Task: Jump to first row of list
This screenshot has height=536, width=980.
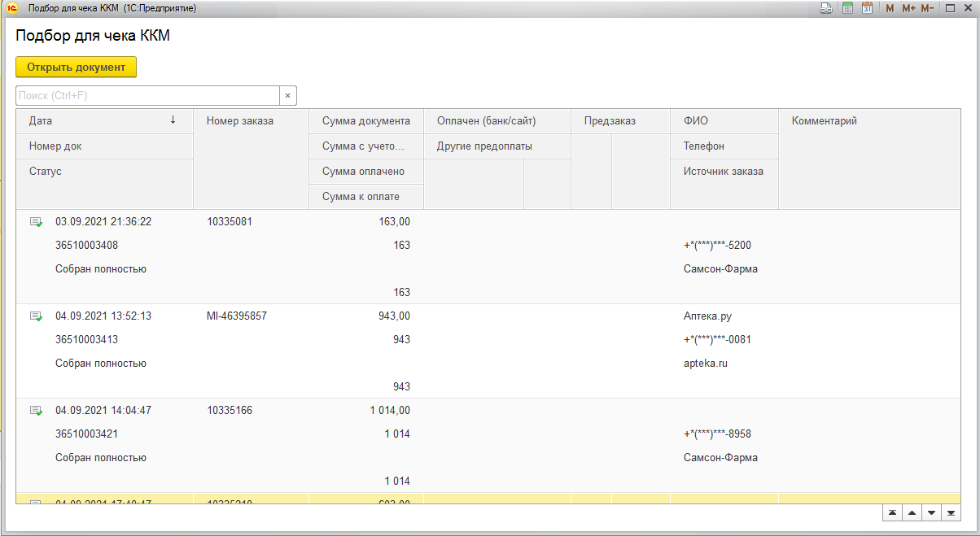Action: (x=893, y=512)
